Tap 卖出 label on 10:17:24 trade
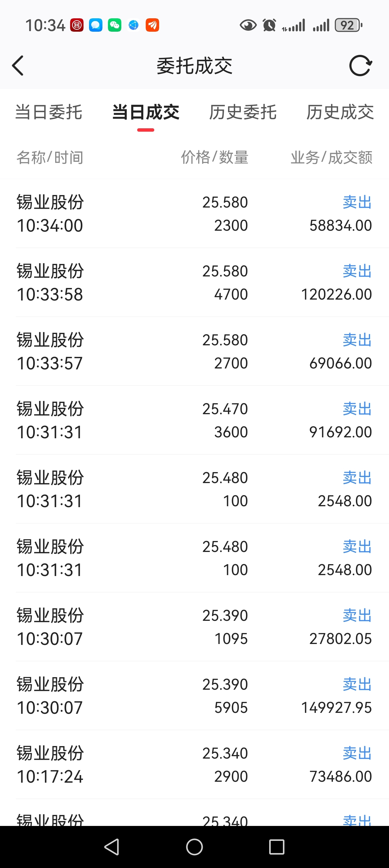 click(357, 753)
